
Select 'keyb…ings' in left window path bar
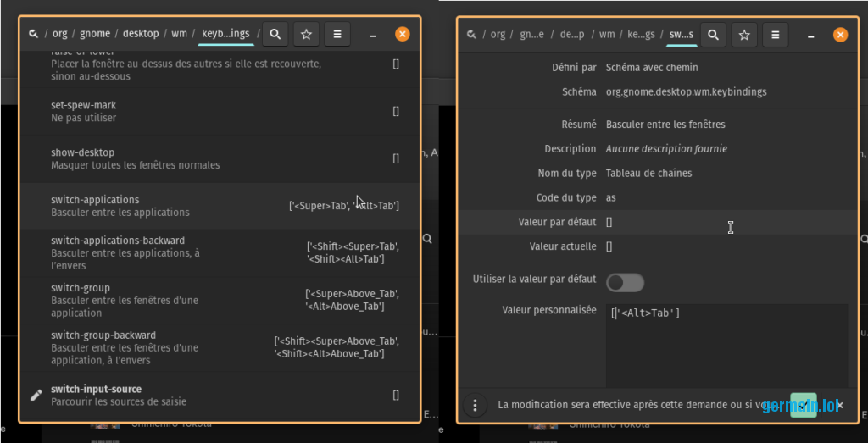[225, 34]
